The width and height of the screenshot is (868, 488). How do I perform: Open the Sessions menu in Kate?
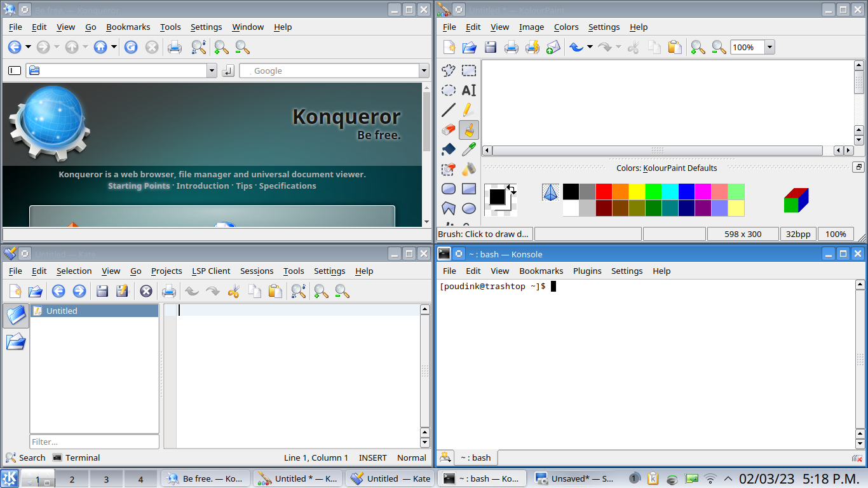[x=257, y=271]
